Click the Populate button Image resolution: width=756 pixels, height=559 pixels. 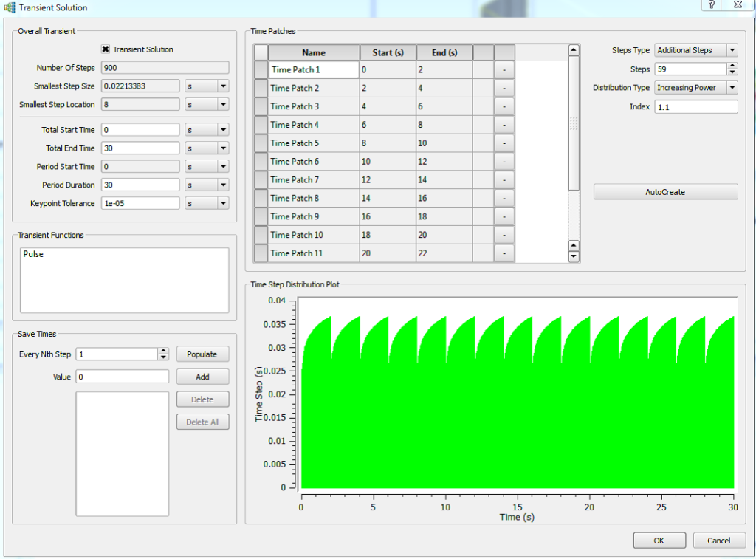(x=202, y=354)
